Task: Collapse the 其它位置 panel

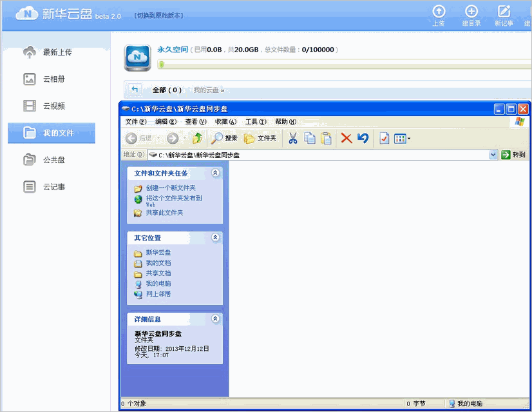Action: pos(215,237)
